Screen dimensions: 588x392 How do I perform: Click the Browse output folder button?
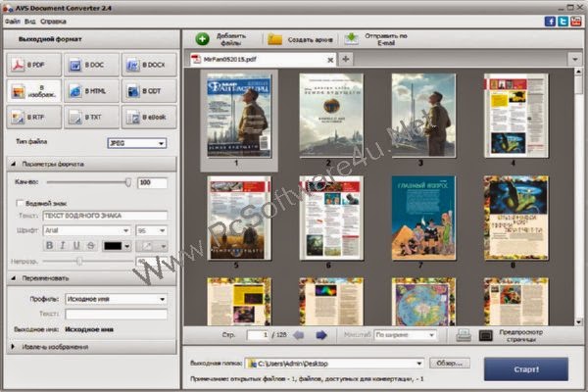pos(450,364)
